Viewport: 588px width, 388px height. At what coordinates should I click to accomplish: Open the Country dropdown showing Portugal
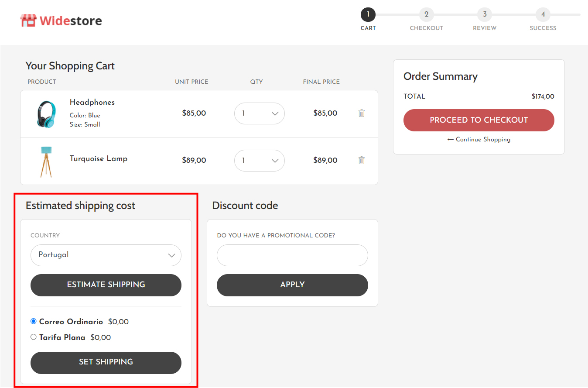click(x=106, y=255)
